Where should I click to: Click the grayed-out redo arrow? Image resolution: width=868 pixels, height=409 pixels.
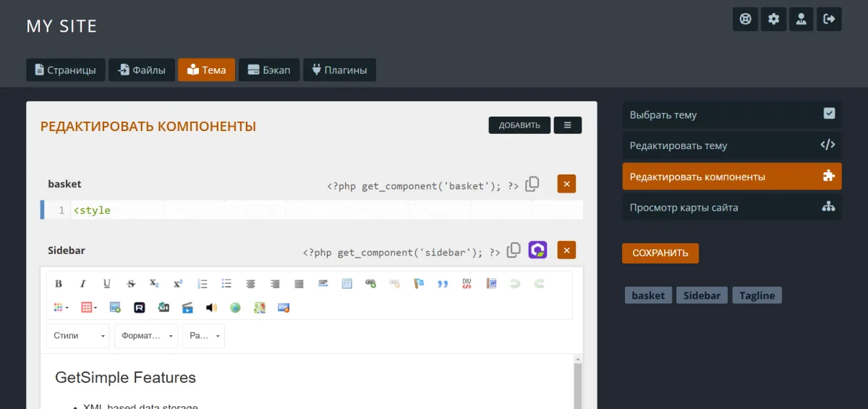539,284
